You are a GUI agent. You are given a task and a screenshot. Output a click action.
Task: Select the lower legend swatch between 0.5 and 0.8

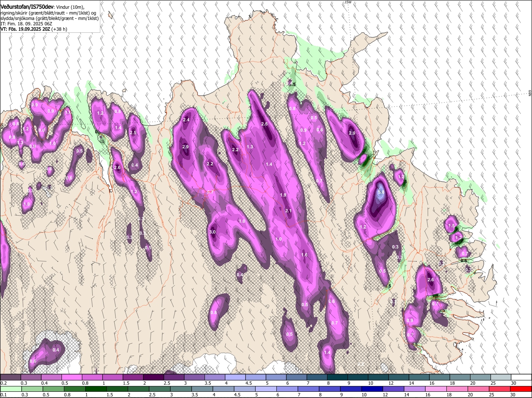[53, 389]
